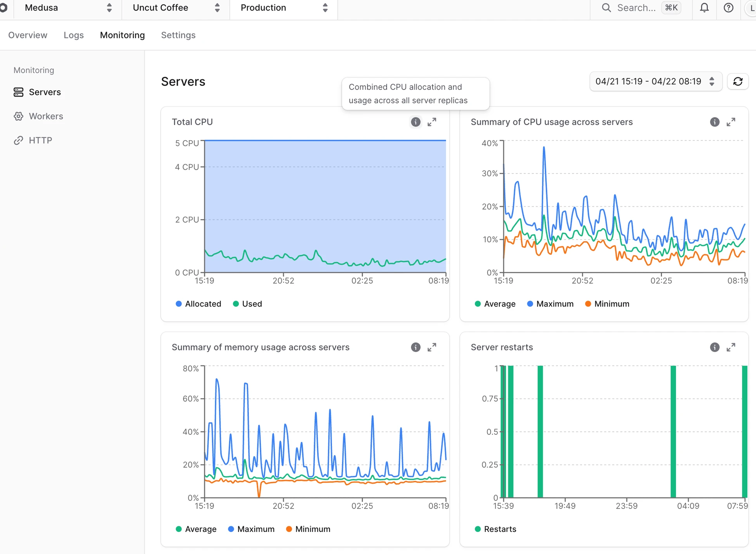The height and width of the screenshot is (554, 756).
Task: Open notifications bell
Action: (704, 8)
